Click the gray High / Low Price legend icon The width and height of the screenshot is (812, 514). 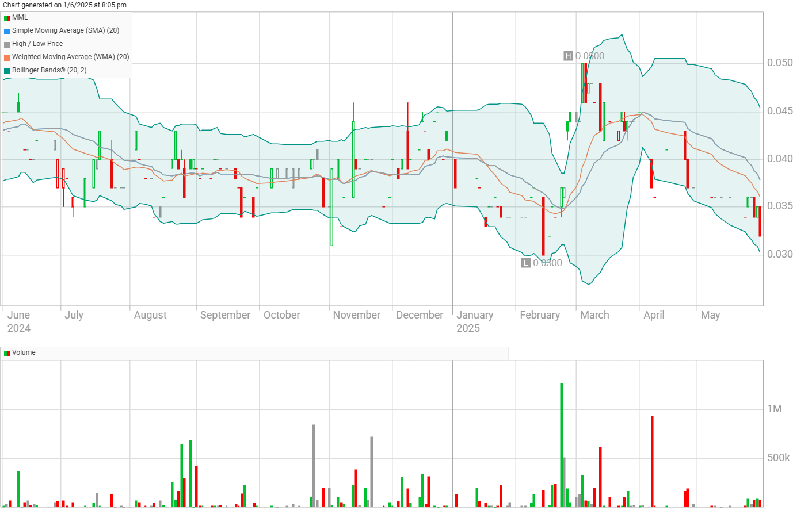[7, 44]
